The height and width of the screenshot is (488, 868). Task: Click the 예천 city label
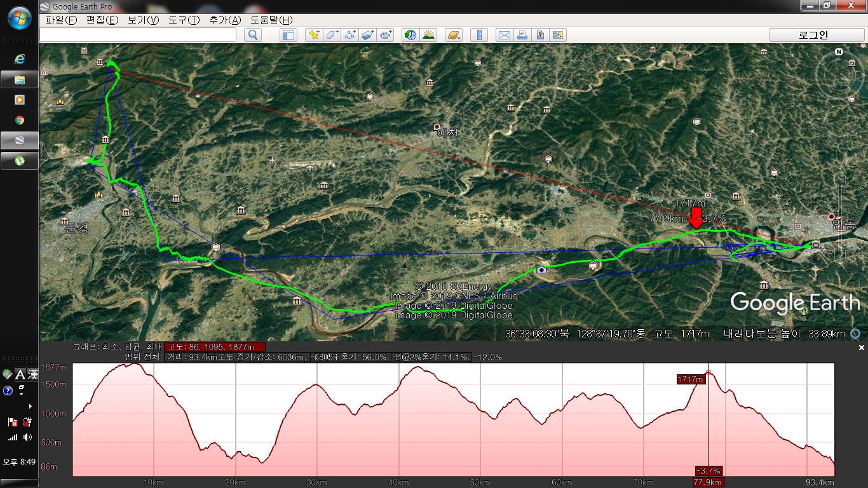pos(447,133)
